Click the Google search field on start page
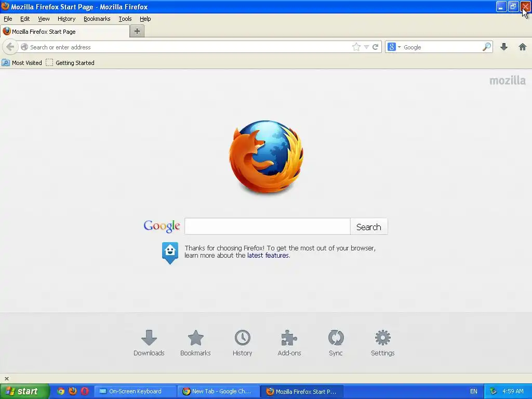 point(268,227)
